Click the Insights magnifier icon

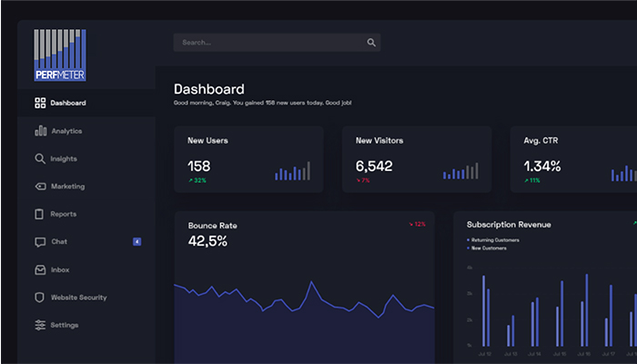point(40,158)
